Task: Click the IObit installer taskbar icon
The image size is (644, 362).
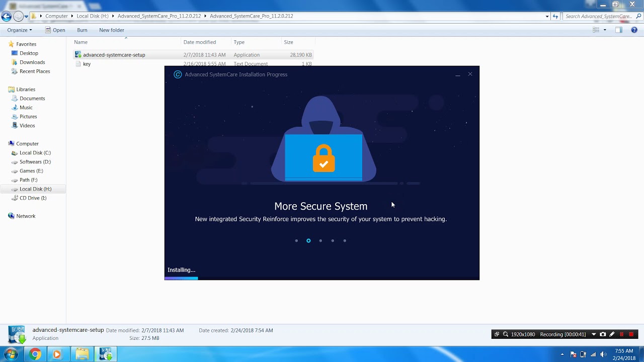Action: click(106, 354)
